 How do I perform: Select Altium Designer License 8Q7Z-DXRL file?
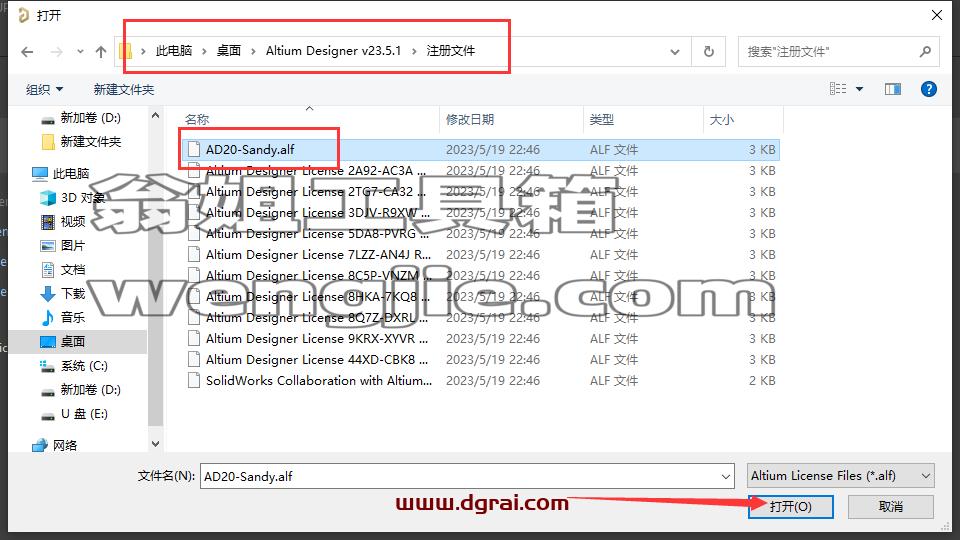(481, 317)
